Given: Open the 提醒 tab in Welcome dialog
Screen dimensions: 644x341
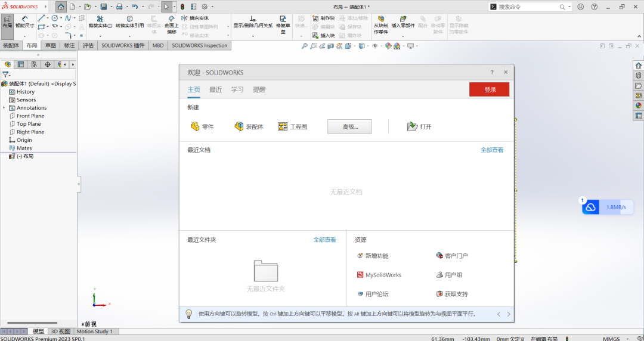Looking at the screenshot, I should 259,89.
